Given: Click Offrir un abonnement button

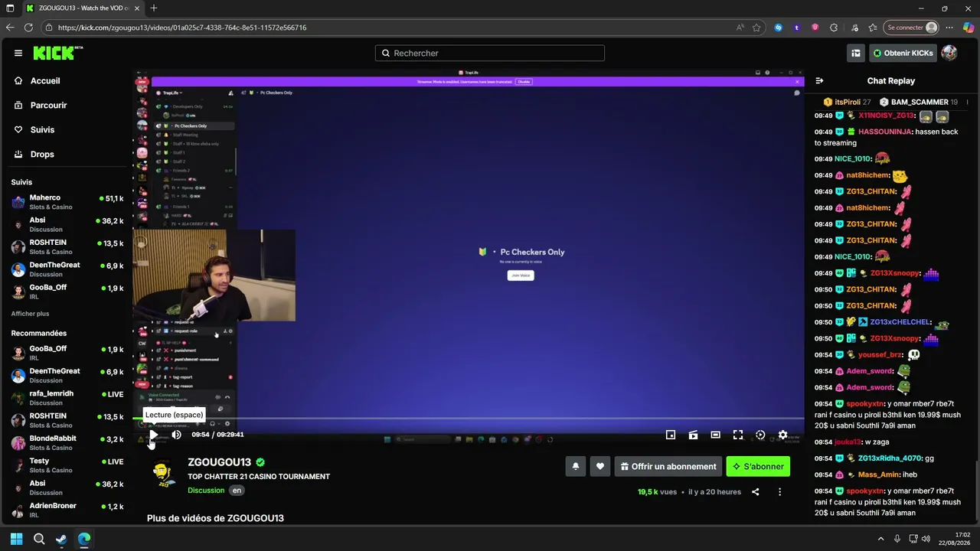Looking at the screenshot, I should coord(668,466).
